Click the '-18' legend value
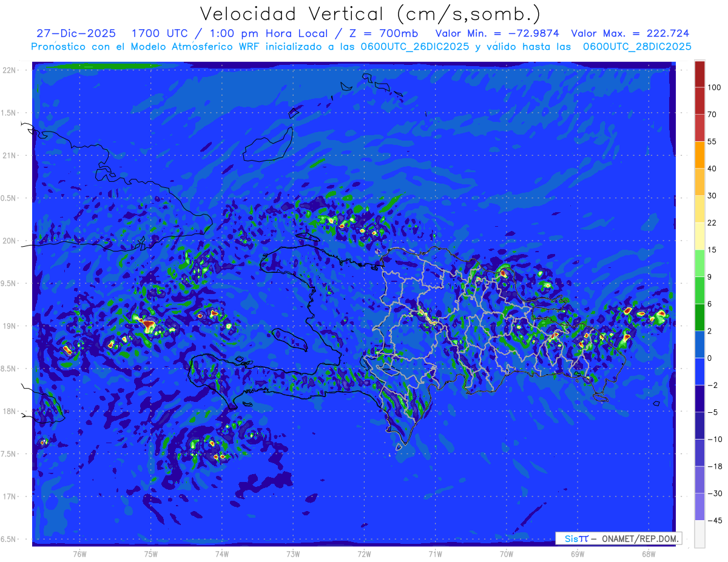This screenshot has width=728, height=562. pos(715,466)
